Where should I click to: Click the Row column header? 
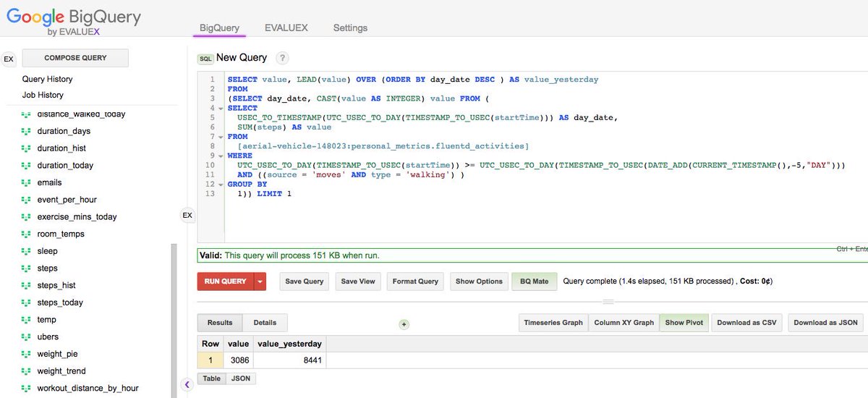pos(210,344)
